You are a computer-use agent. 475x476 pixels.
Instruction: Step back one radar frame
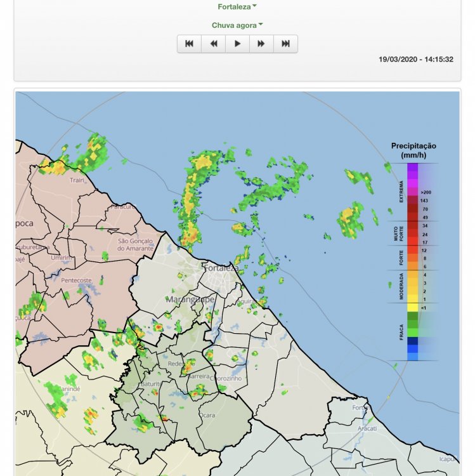(213, 44)
